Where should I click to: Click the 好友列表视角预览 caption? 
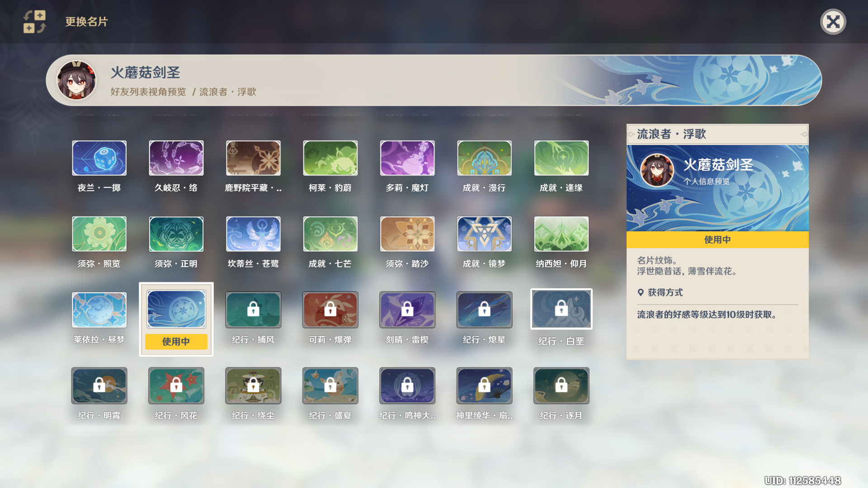[x=148, y=92]
